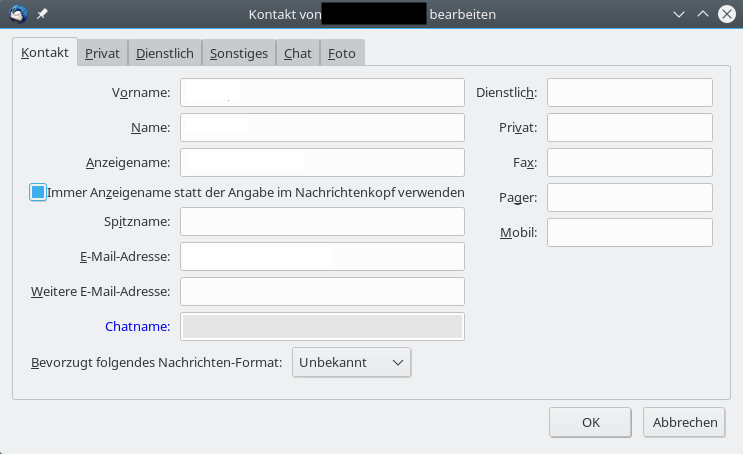Click into the Vorname field
The image size is (743, 454).
322,93
